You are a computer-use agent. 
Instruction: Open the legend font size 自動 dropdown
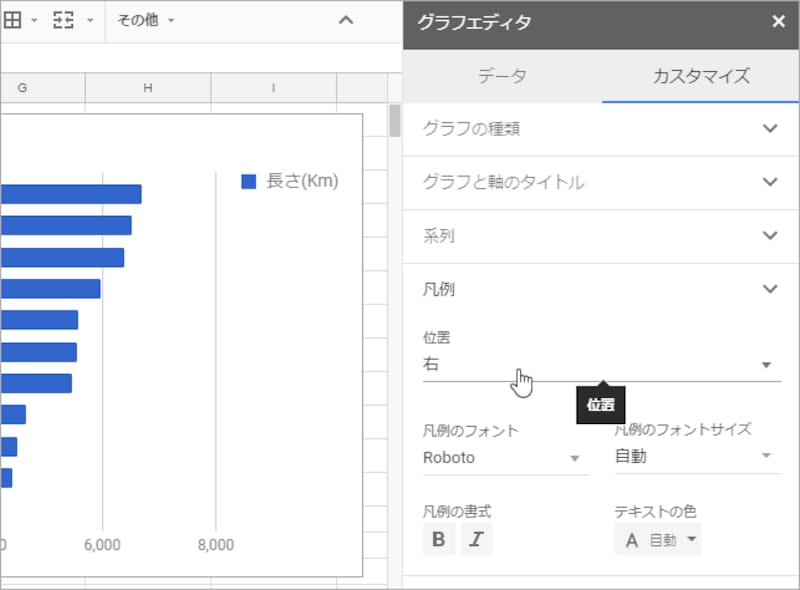(695, 457)
